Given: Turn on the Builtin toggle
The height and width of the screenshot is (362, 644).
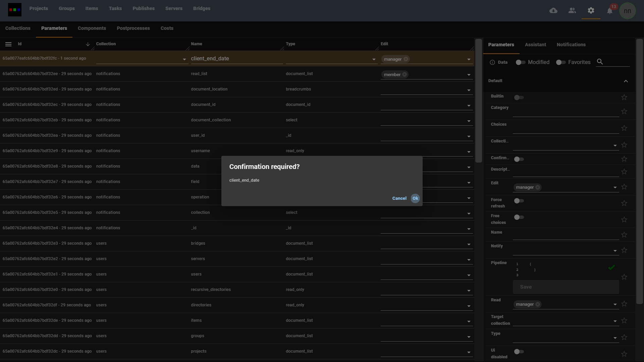Looking at the screenshot, I should click(x=519, y=98).
